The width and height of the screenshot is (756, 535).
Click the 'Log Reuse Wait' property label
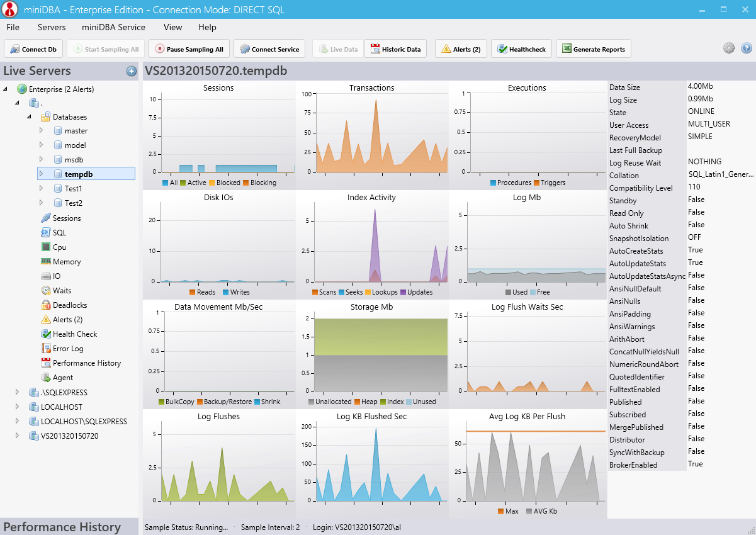[635, 163]
